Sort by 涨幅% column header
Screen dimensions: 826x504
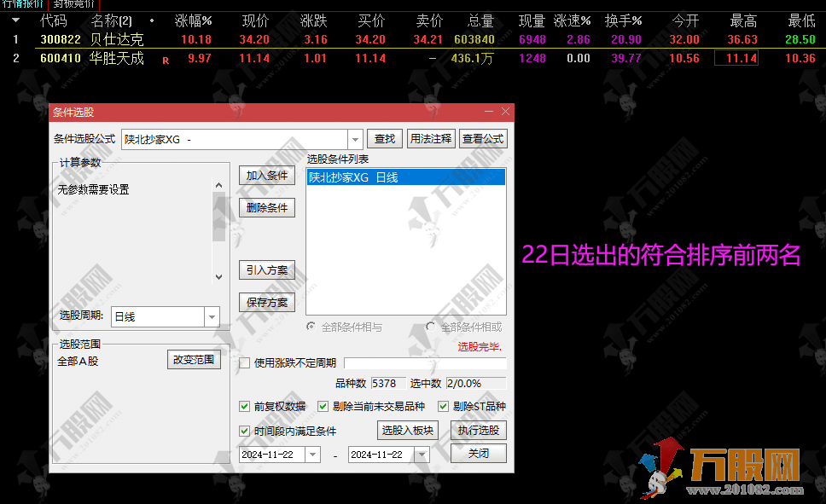point(194,21)
